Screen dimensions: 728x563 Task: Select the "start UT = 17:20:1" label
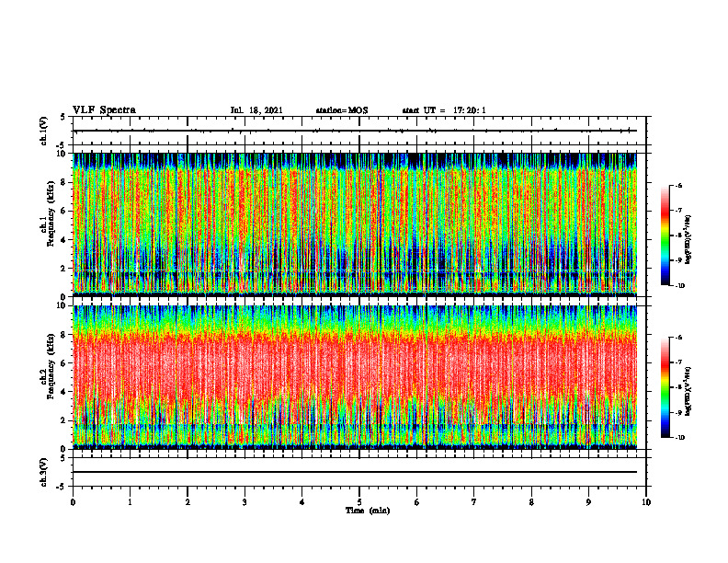tap(444, 110)
